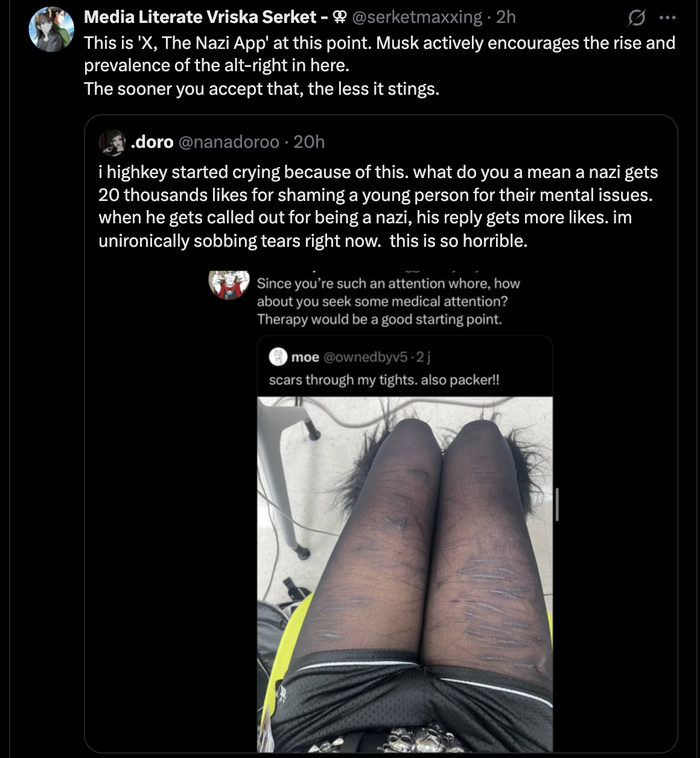Click the reply text "Therapy would be a good"

(x=379, y=319)
